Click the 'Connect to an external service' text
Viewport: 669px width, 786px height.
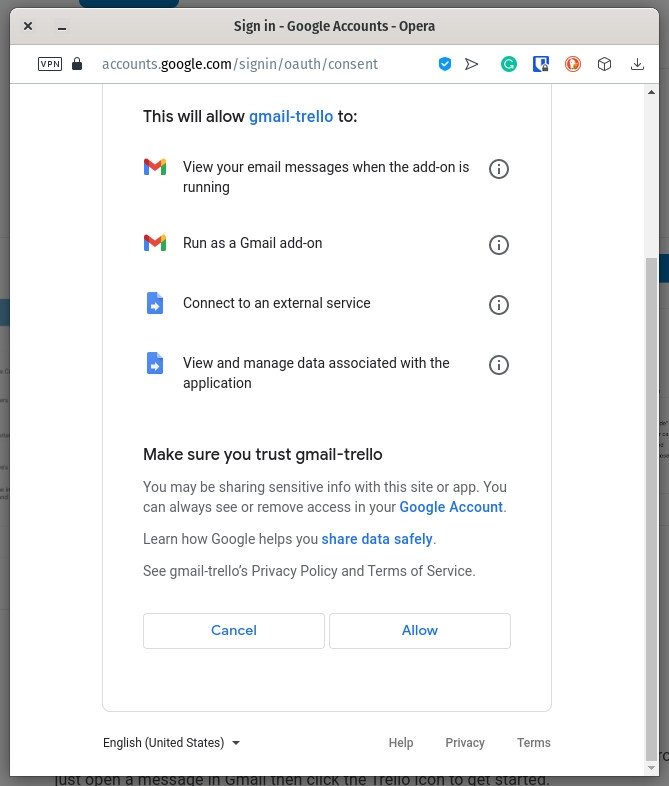[277, 303]
